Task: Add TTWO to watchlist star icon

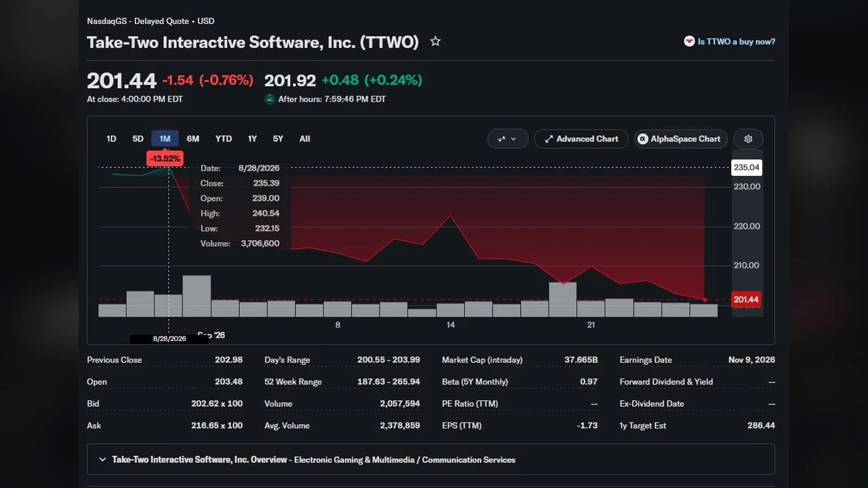Action: coord(435,41)
